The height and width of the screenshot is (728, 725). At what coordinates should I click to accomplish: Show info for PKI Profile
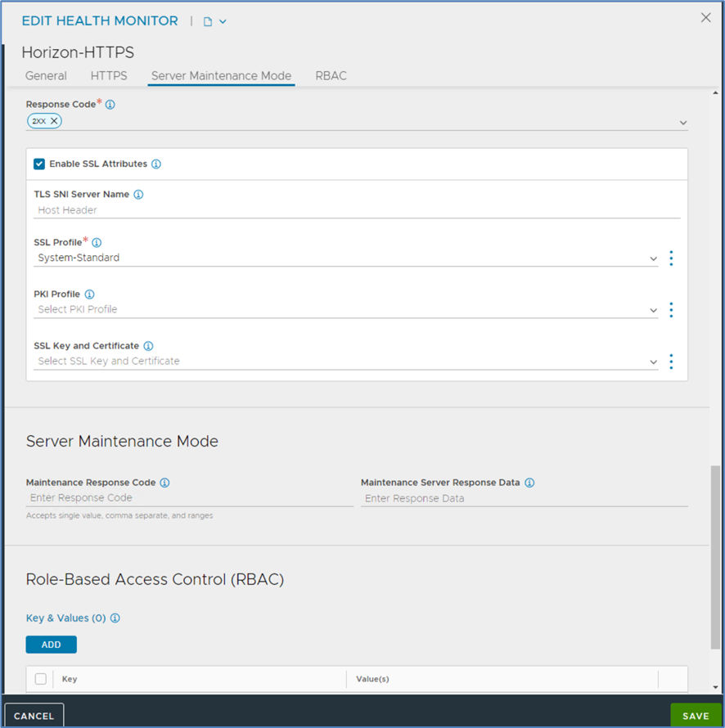pyautogui.click(x=90, y=294)
